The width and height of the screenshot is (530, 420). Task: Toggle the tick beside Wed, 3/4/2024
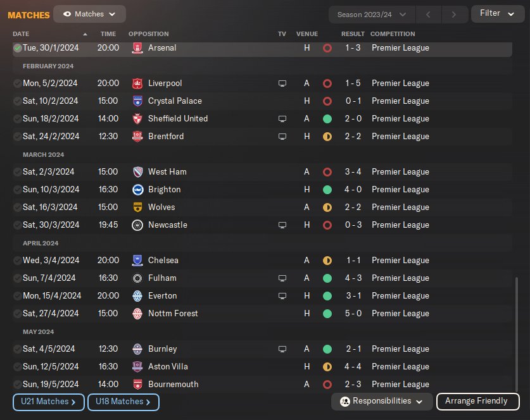17,261
